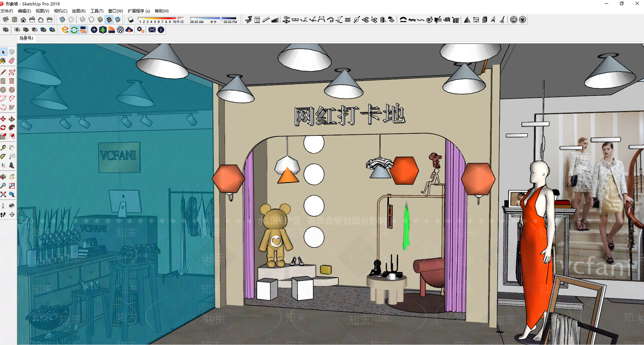
Task: Switch to Iso view icon
Action: [x=6, y=19]
